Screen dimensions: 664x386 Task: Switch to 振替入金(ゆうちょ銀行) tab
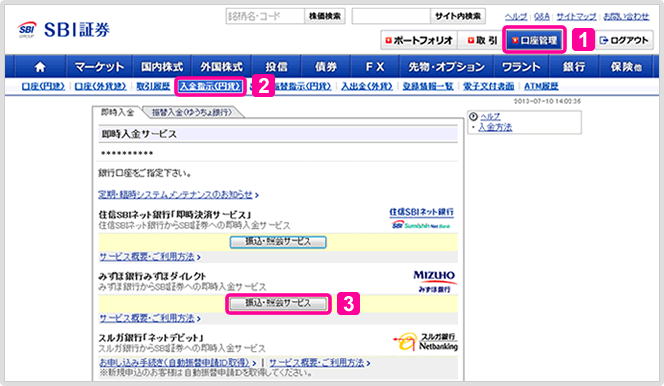coord(192,112)
